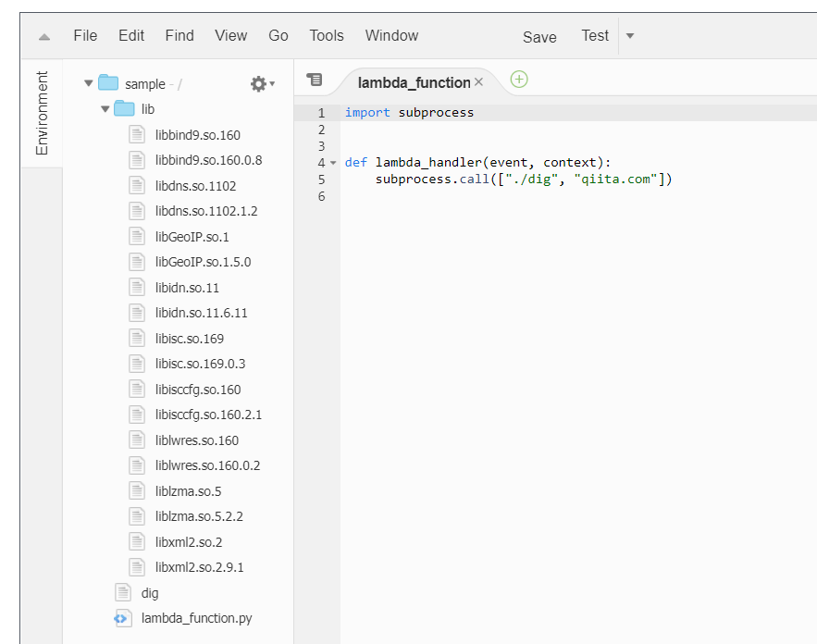817x644 pixels.
Task: Open a new tab with plus icon
Action: click(x=519, y=80)
